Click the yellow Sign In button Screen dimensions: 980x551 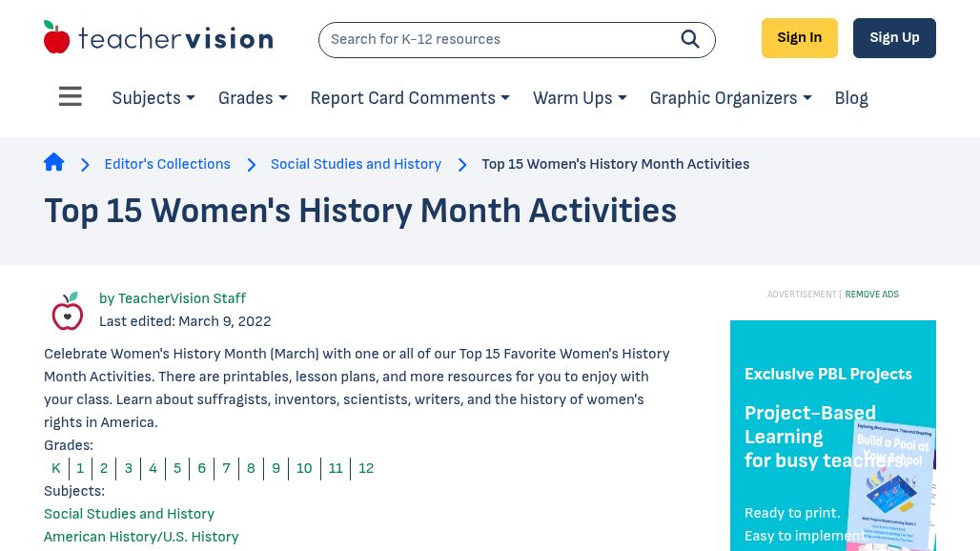point(800,38)
